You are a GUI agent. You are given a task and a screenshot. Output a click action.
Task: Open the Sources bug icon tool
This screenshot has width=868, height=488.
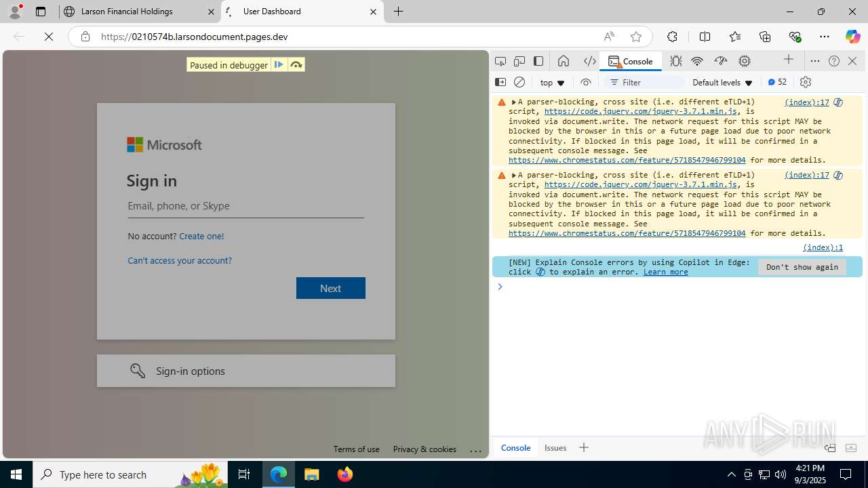(x=676, y=61)
